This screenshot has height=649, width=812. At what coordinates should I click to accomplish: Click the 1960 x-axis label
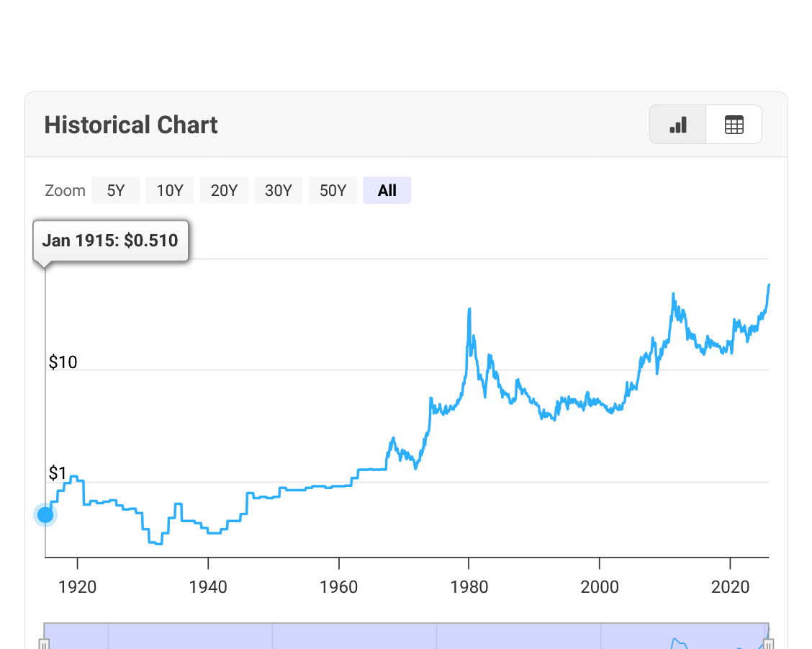tap(338, 586)
